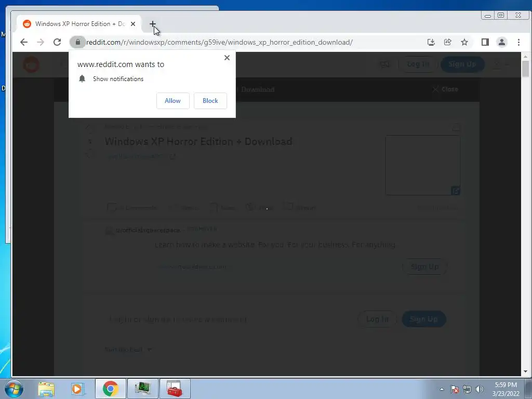Click Sign Up in the comment prompt

(424, 319)
